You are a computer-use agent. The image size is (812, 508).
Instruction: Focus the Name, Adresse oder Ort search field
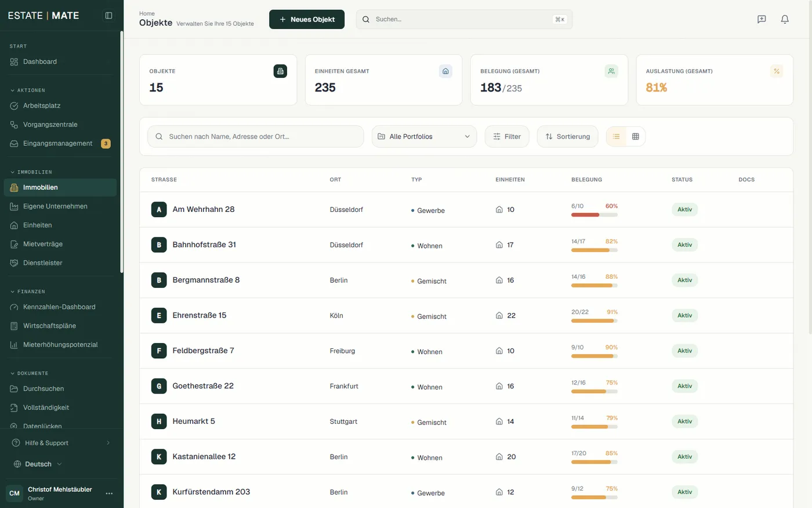coord(256,136)
